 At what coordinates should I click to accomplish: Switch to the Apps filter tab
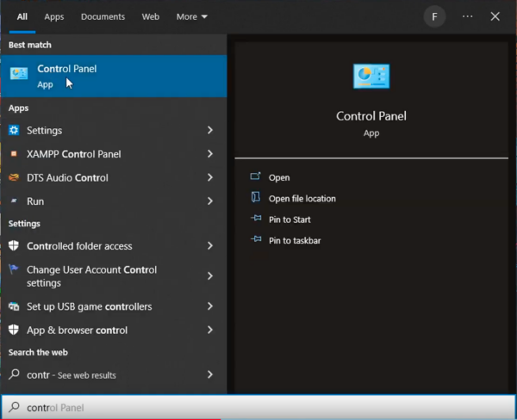(53, 16)
